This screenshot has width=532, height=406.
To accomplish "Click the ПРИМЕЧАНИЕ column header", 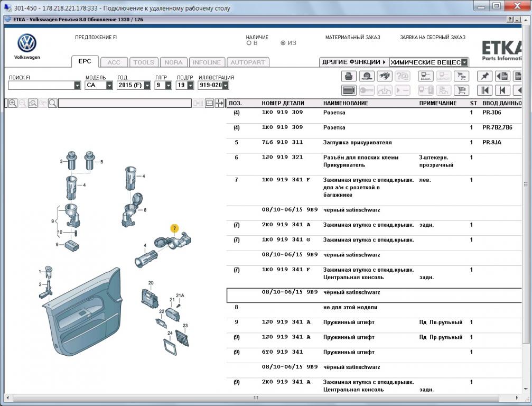I will 437,103.
